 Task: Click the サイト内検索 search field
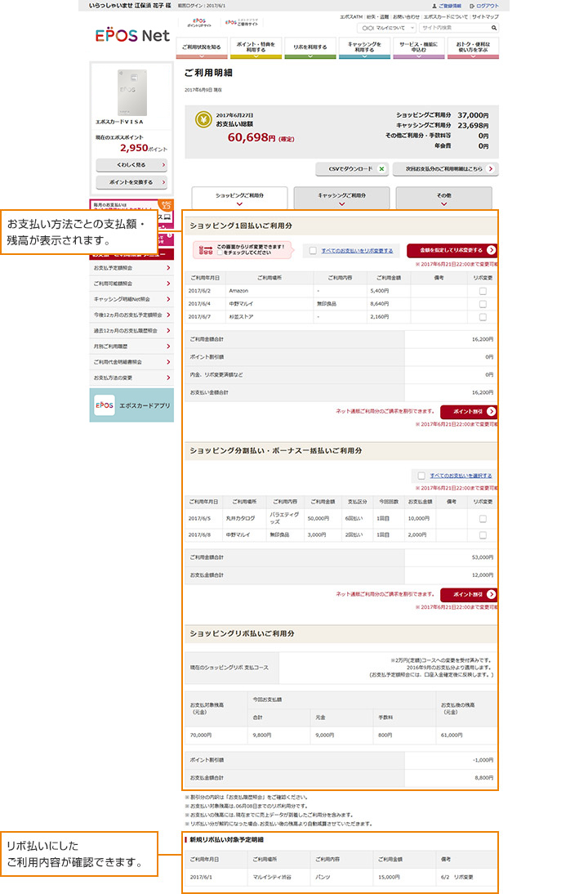point(453,28)
